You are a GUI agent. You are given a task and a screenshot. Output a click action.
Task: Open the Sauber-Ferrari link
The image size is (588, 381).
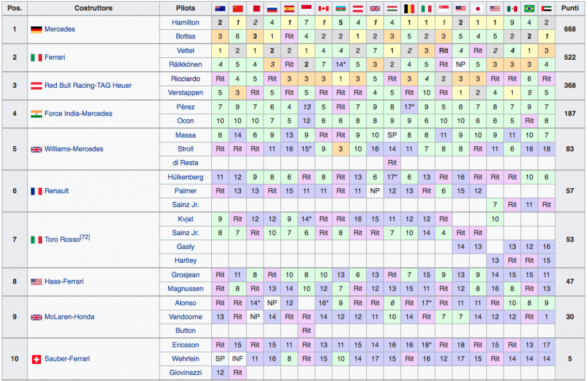pyautogui.click(x=67, y=359)
